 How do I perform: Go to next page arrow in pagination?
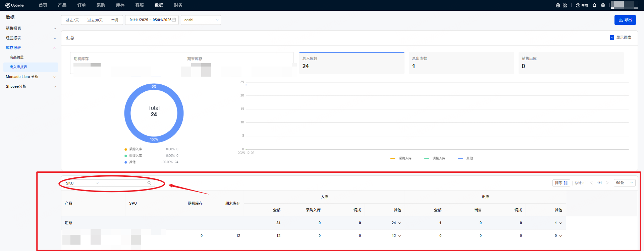(607, 183)
